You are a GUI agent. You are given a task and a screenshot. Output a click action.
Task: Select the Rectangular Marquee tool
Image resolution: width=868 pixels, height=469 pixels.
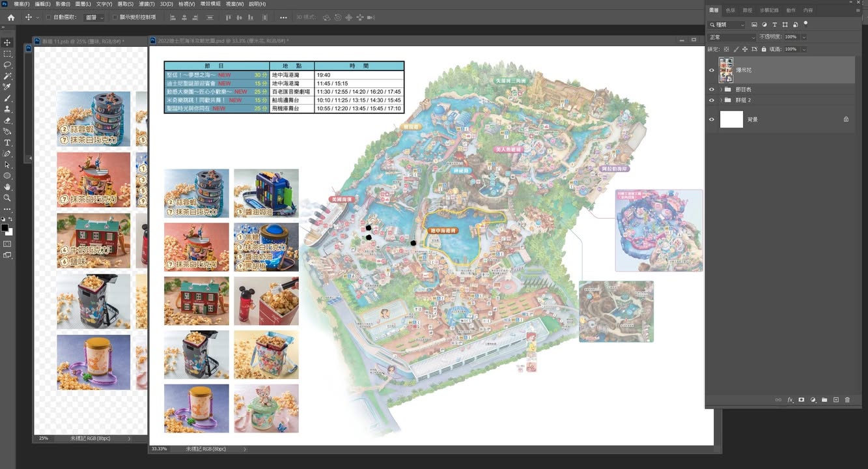tap(8, 54)
